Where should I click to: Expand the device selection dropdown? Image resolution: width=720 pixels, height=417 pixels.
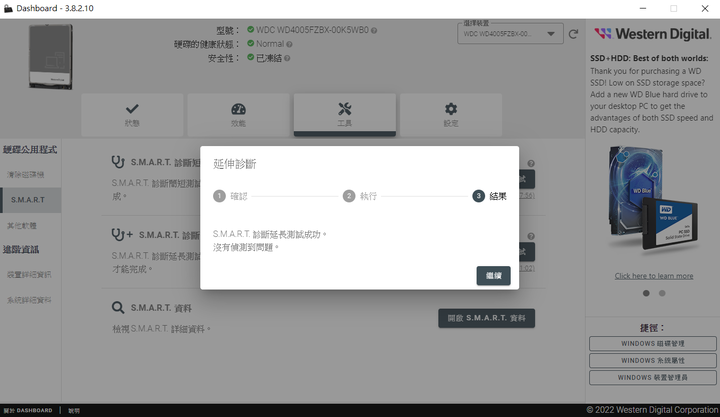[x=510, y=34]
